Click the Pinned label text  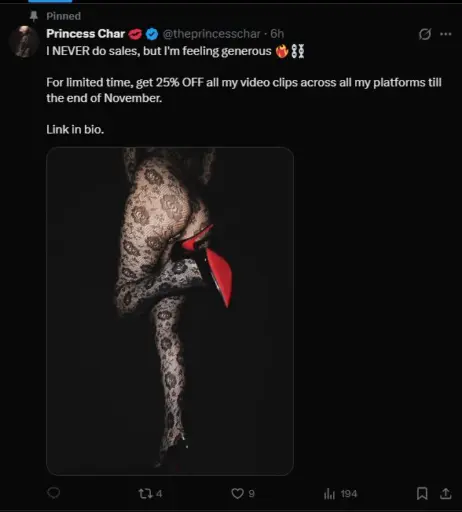click(x=64, y=16)
